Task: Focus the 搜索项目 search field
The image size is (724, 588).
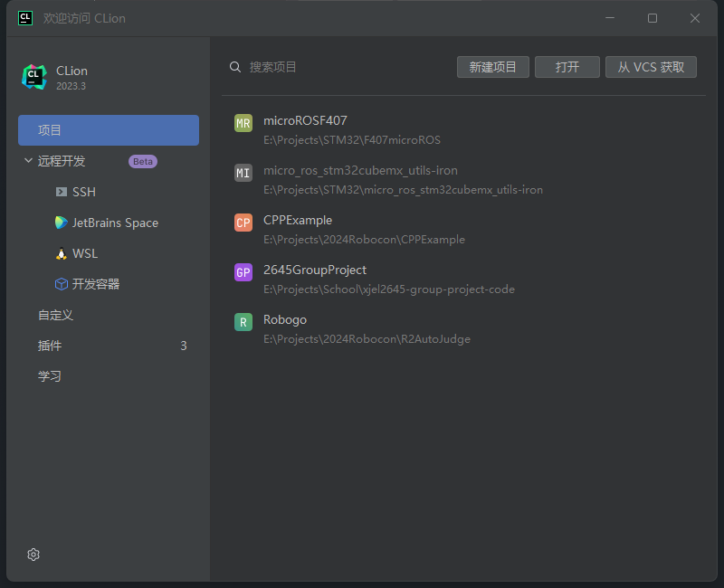Action: 344,67
